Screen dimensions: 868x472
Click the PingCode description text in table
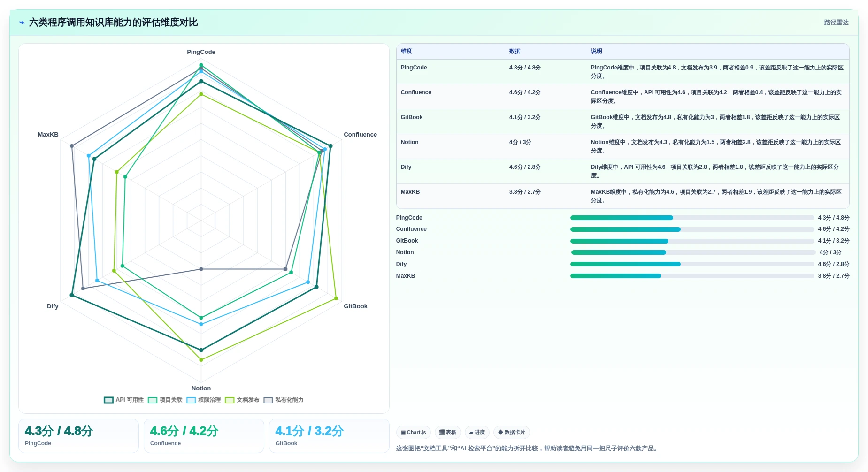point(717,72)
